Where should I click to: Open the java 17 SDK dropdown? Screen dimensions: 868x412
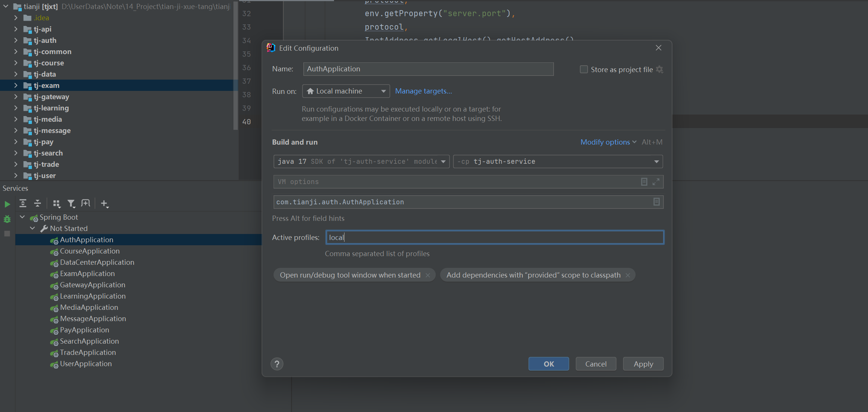click(361, 161)
